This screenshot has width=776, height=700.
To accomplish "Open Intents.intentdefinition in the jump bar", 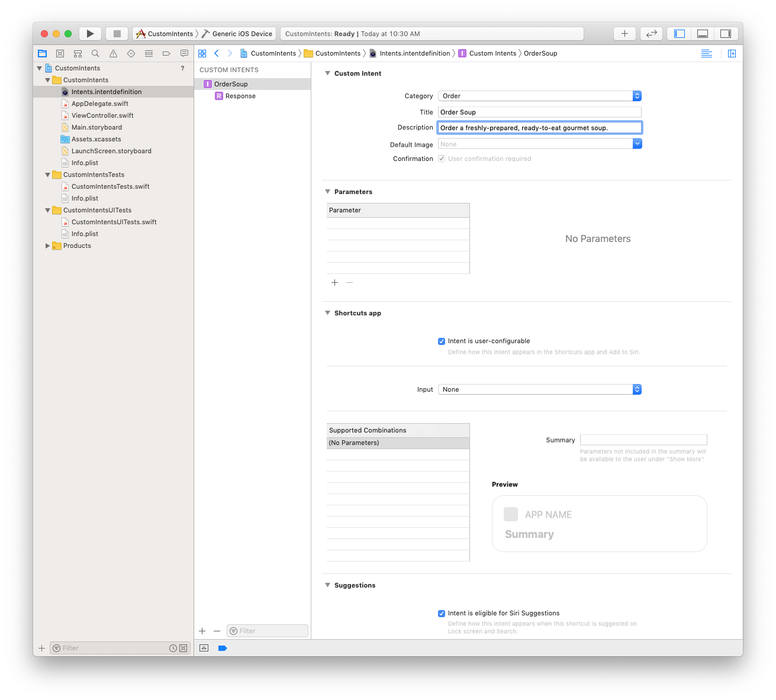I will point(414,53).
